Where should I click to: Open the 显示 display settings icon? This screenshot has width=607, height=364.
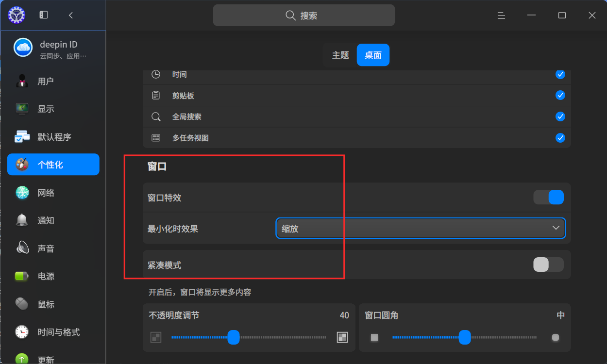pos(22,109)
